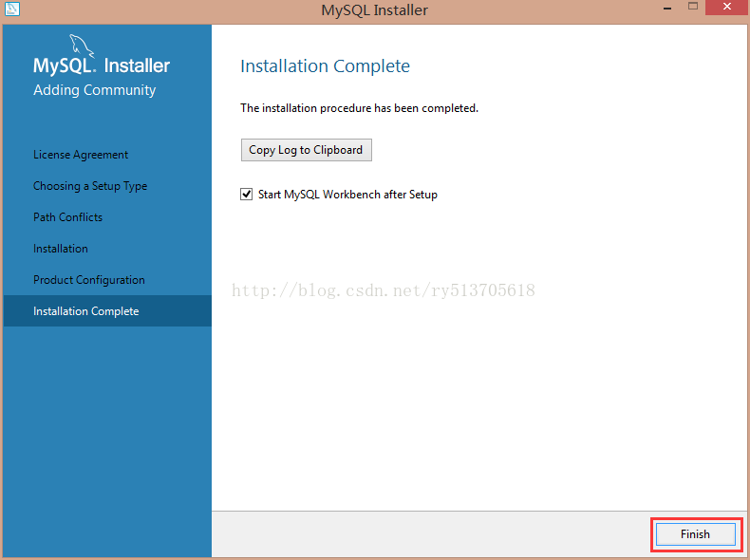Open the title bar application icon

[x=11, y=9]
